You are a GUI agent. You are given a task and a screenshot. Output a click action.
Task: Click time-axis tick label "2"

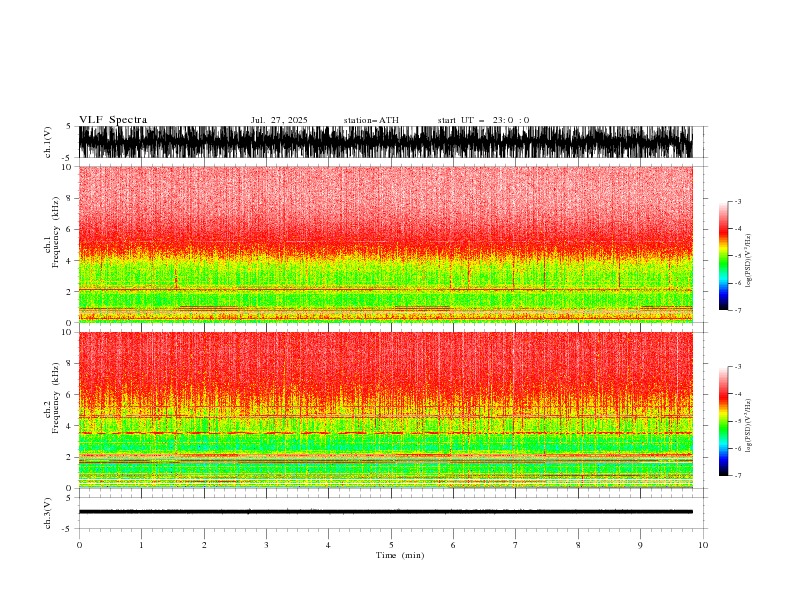[x=204, y=545]
